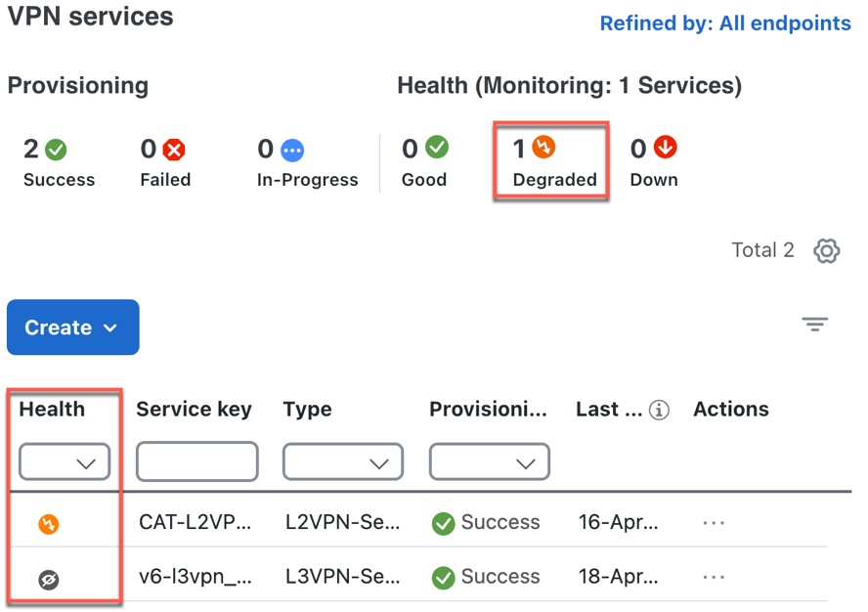This screenshot has width=868, height=612.
Task: Select the Degraded health counter
Action: tap(553, 161)
